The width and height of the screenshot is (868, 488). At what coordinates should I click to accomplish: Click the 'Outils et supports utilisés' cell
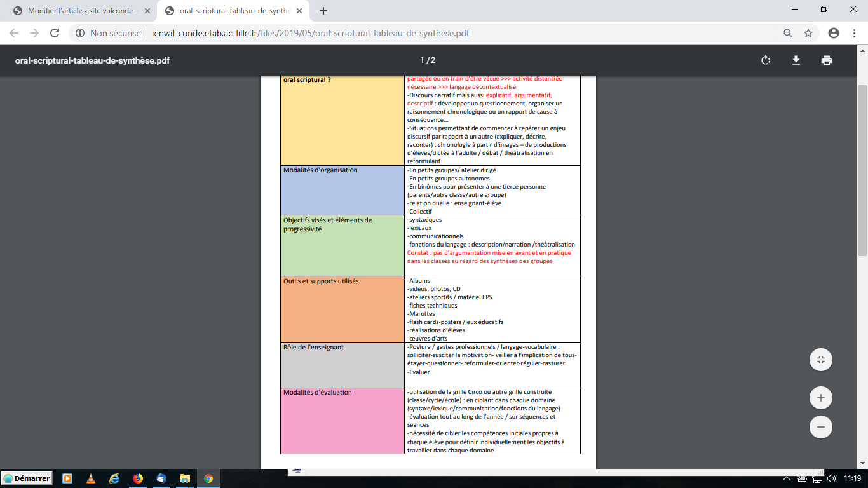point(342,309)
